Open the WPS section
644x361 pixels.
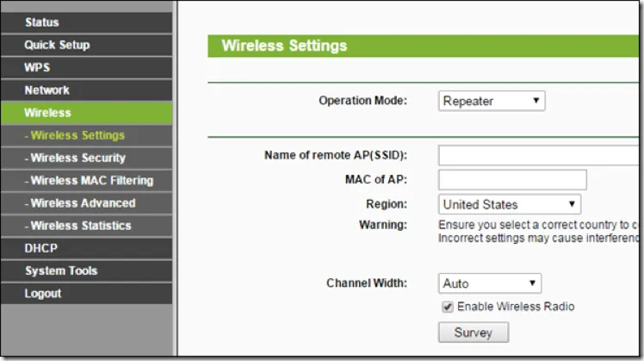pos(37,67)
